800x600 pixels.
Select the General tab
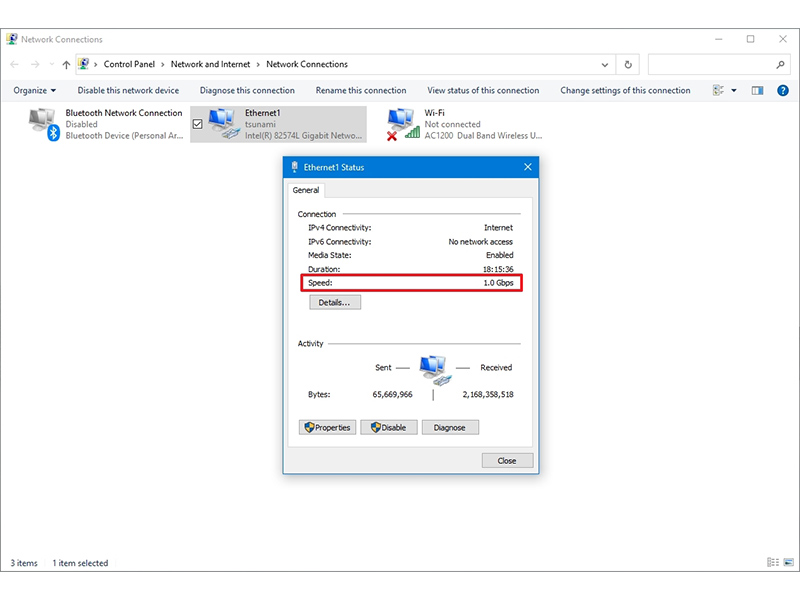[306, 190]
